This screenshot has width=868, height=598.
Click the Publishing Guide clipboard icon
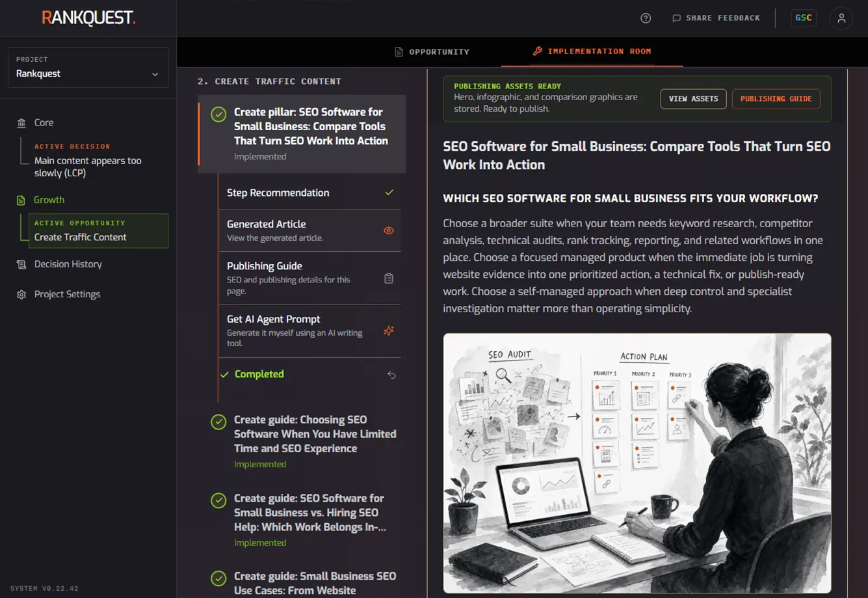pyautogui.click(x=389, y=279)
